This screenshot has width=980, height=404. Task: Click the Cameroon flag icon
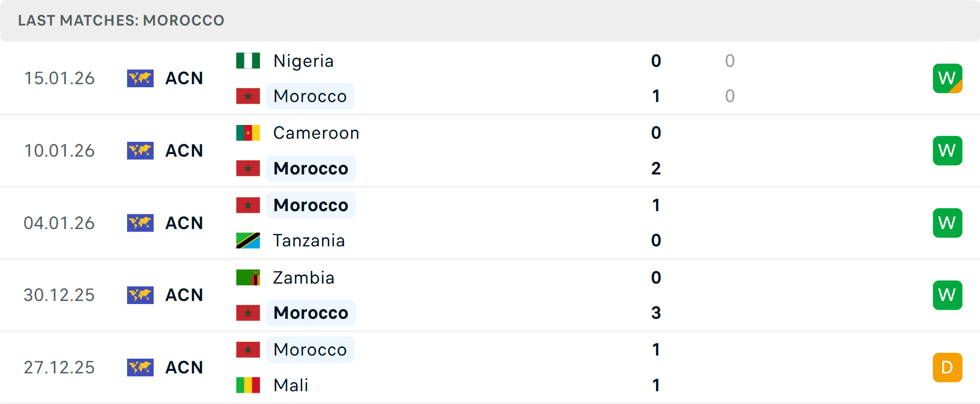(x=248, y=133)
